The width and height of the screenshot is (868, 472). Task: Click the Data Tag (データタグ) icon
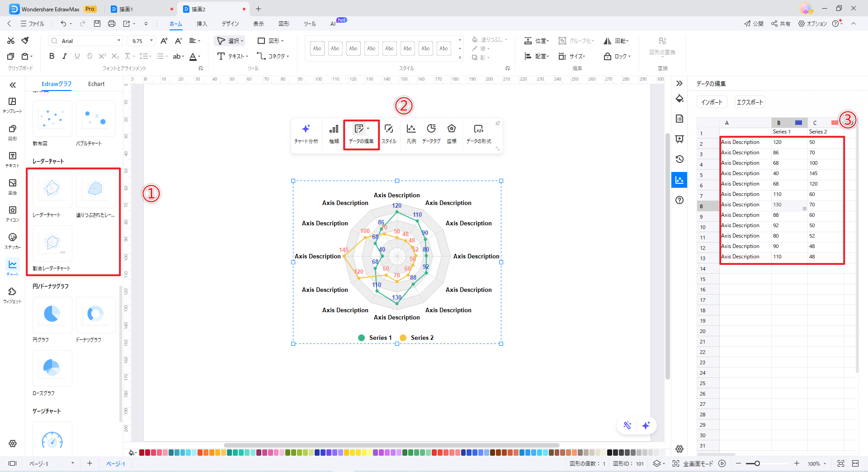coord(431,134)
